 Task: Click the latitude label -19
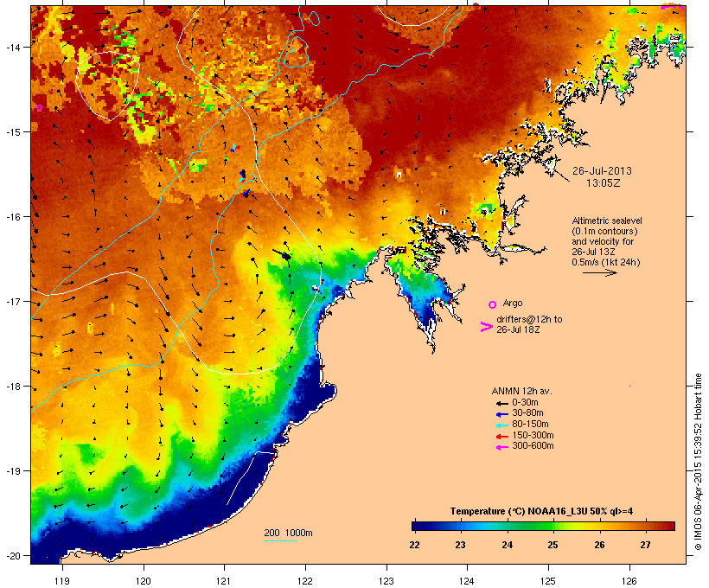pyautogui.click(x=12, y=471)
